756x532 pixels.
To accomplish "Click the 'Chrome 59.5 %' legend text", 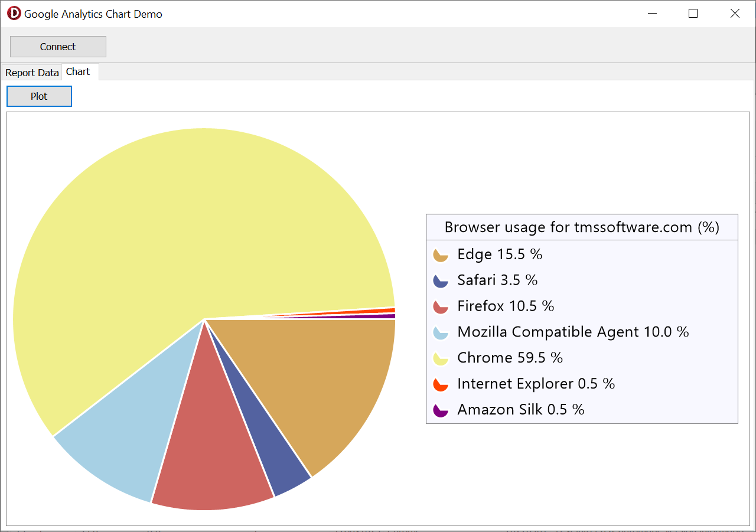I will pyautogui.click(x=510, y=358).
